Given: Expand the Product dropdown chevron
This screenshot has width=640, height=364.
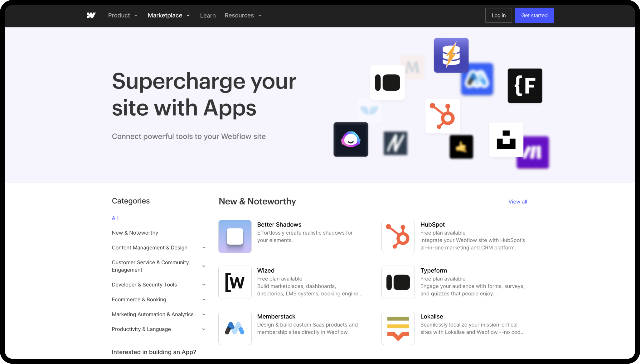Looking at the screenshot, I should coord(136,15).
